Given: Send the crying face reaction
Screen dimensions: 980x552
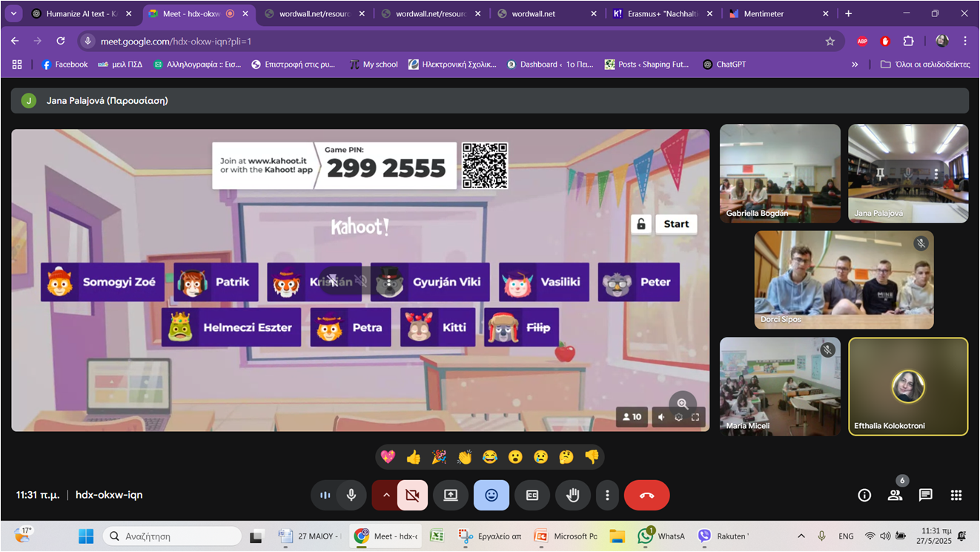Looking at the screenshot, I should click(541, 457).
